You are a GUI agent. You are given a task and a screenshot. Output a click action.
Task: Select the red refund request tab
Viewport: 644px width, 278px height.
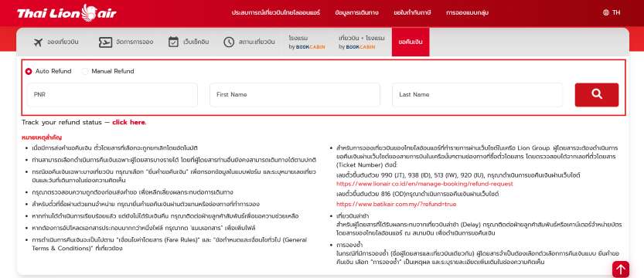point(411,42)
